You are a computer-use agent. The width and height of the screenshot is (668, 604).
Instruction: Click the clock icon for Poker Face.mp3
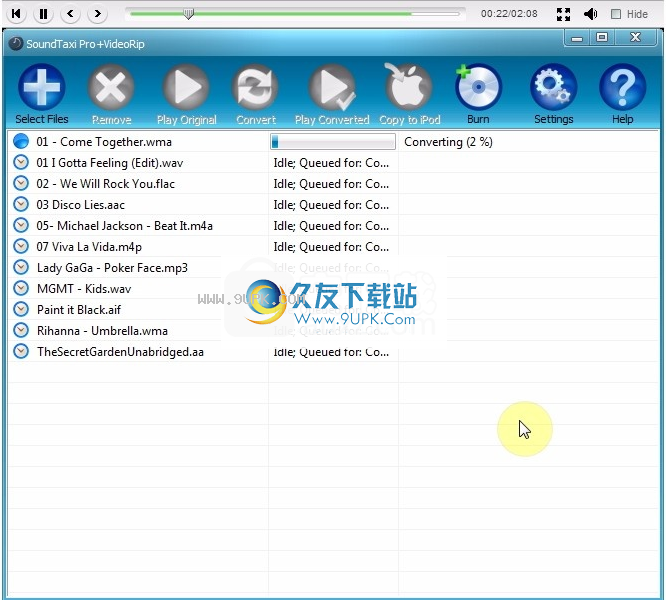[x=21, y=267]
